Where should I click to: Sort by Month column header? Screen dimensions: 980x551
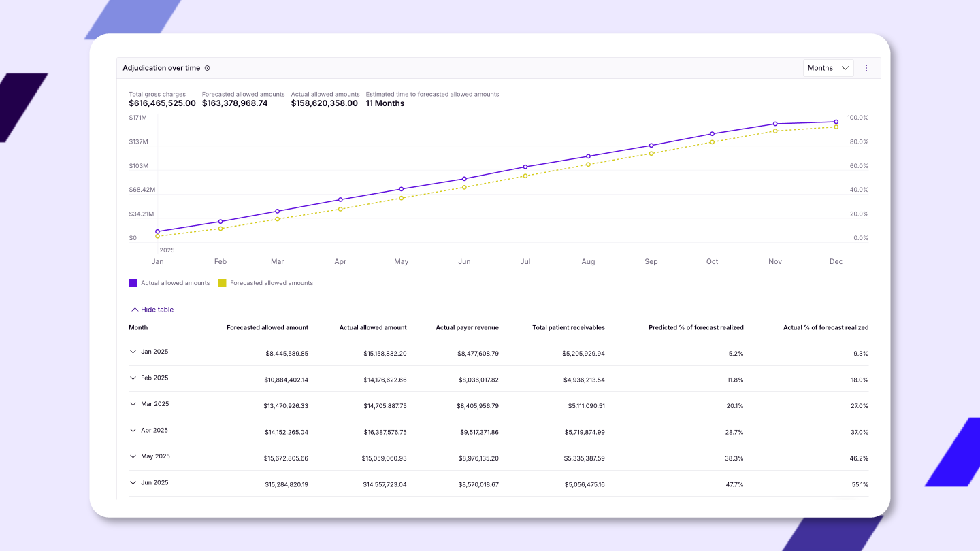click(x=138, y=327)
